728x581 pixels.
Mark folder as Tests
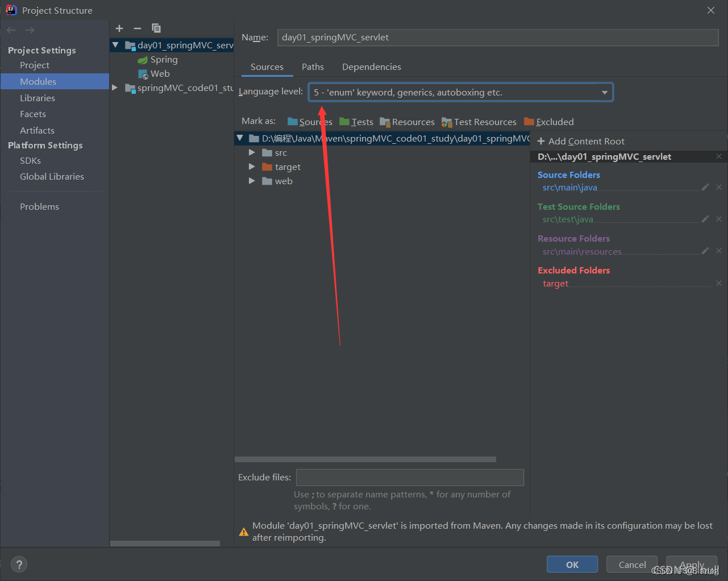[x=356, y=122]
